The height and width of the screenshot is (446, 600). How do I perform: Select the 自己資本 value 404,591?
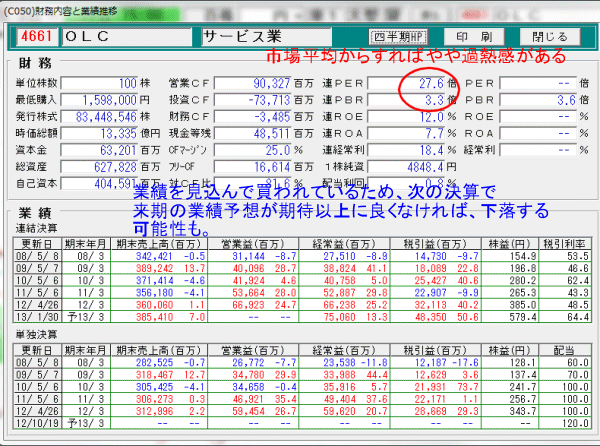click(99, 184)
